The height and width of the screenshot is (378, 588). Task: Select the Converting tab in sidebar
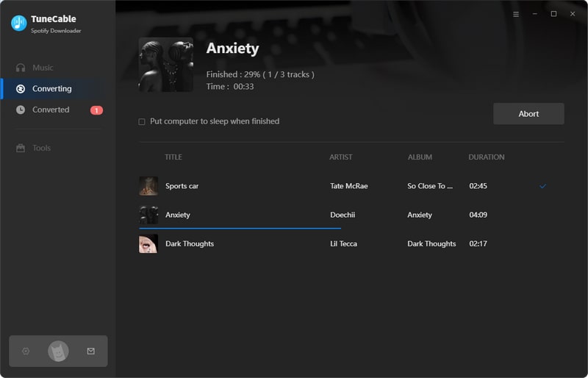click(58, 88)
